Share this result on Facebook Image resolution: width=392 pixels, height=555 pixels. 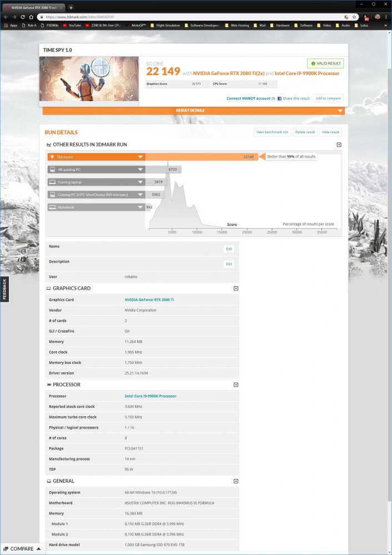coord(293,98)
